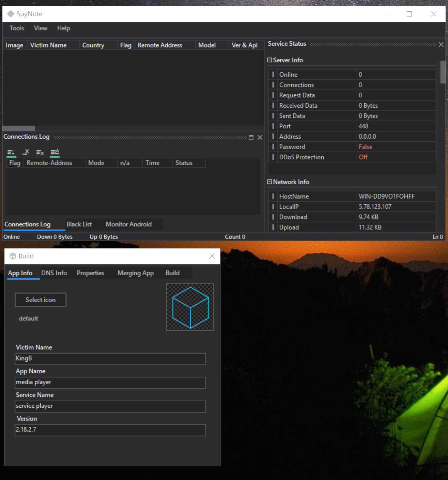Click the clear list icon in the log toolbar
Screen dimensions: 448x480
[40, 152]
